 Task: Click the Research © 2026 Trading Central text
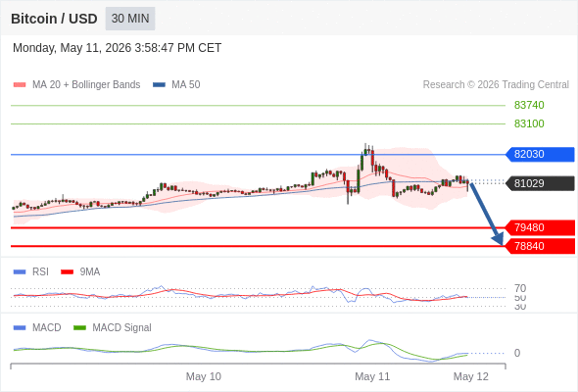click(496, 85)
